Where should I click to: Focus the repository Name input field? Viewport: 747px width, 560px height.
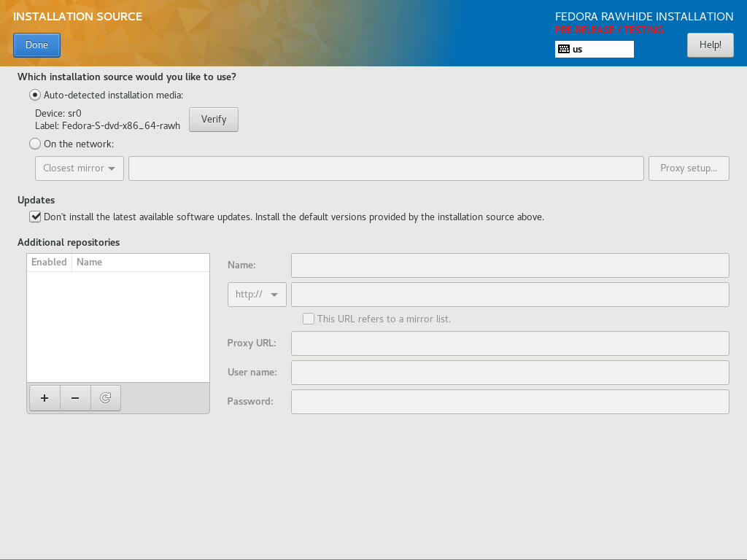point(510,265)
